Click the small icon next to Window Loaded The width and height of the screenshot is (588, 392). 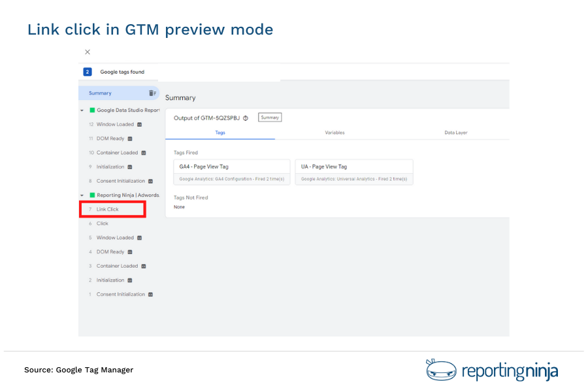140,123
